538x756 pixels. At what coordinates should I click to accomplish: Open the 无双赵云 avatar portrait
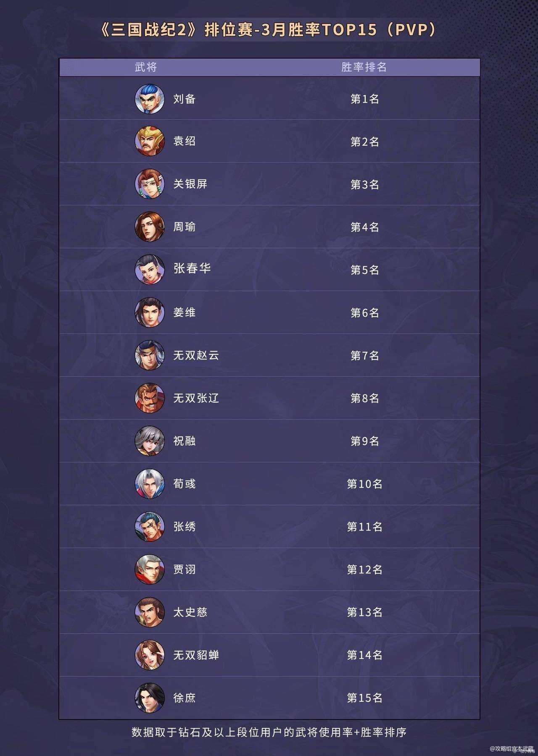pyautogui.click(x=150, y=355)
